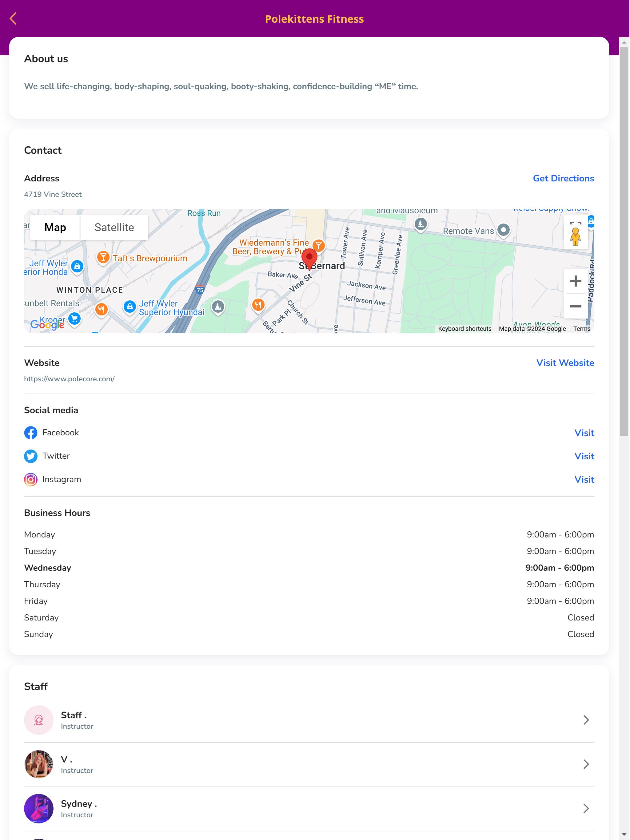This screenshot has width=630, height=840.
Task: Click Jeff Wyler Superior Hyundai marker
Action: 130,307
